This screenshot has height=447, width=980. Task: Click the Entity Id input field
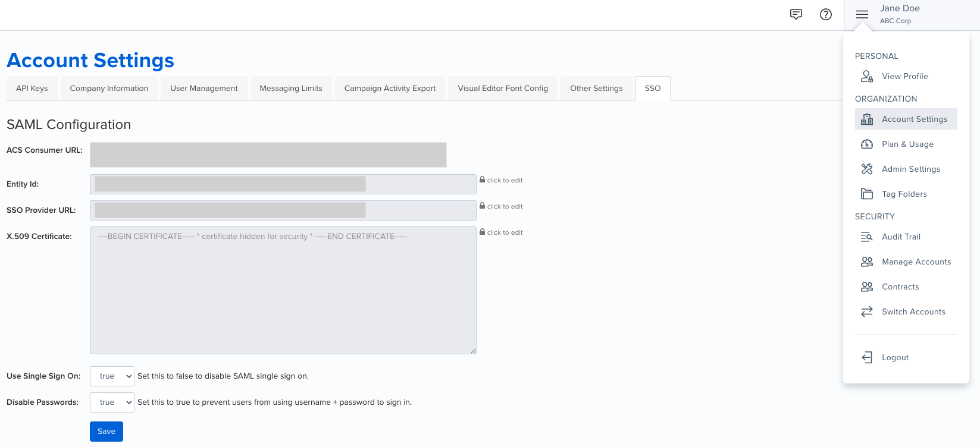pos(283,184)
